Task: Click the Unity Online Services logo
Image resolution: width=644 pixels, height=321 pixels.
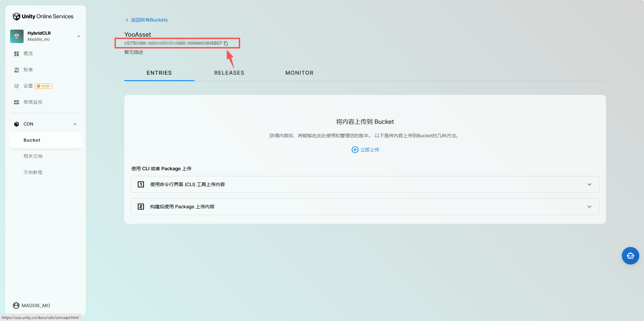Action: point(43,16)
